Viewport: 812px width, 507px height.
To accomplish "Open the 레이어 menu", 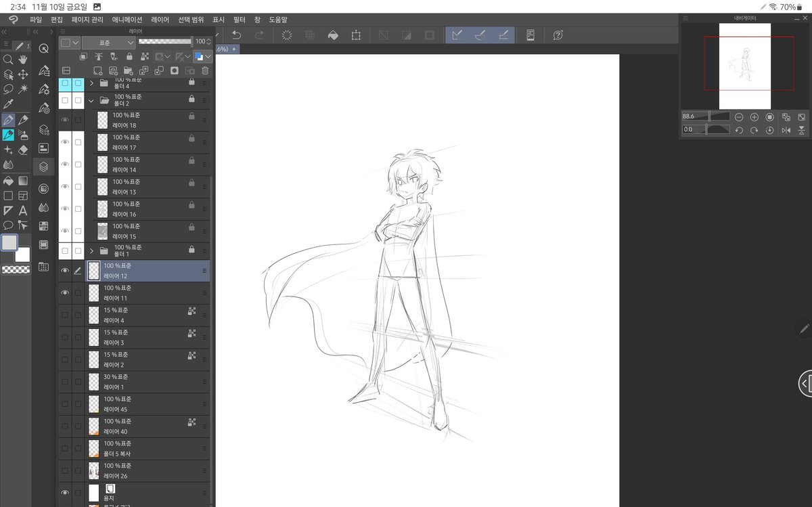I will click(160, 20).
